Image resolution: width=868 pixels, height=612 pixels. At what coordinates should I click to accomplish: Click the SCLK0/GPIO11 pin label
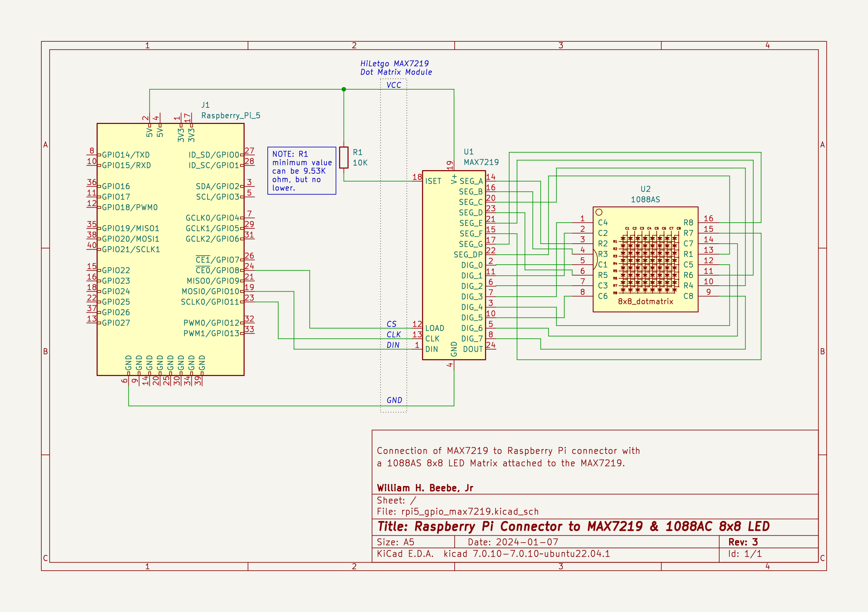coord(210,302)
